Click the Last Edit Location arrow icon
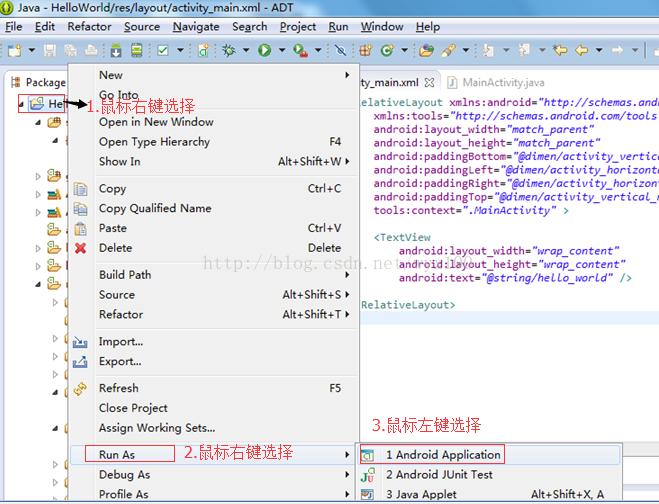659x504 pixels. click(560, 50)
